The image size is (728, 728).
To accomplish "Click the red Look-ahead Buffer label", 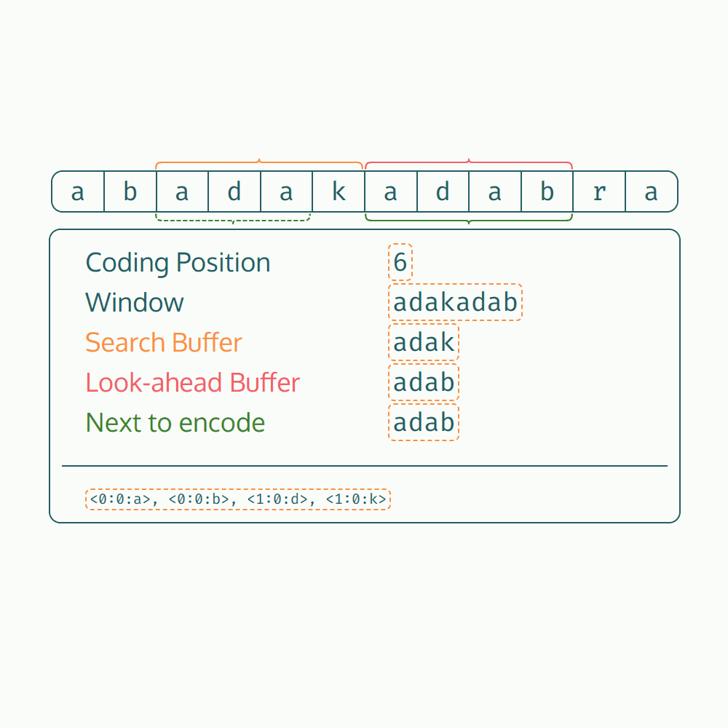I will pos(193,383).
